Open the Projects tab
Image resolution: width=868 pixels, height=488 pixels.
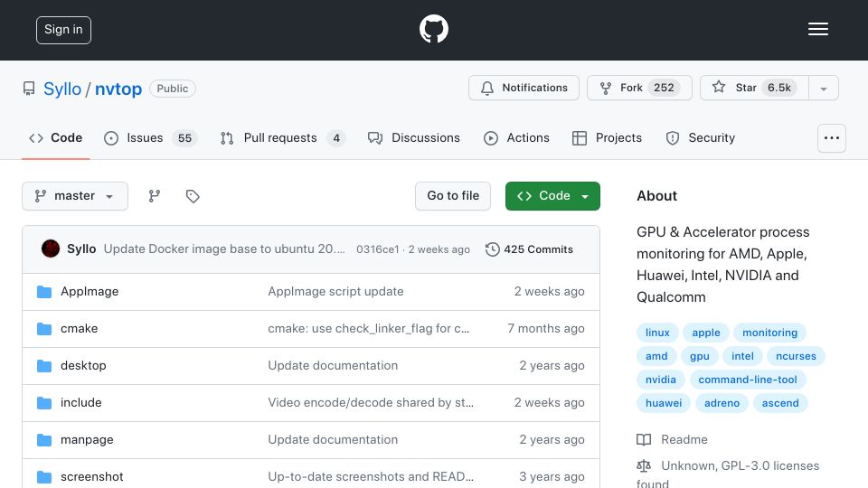click(x=608, y=137)
